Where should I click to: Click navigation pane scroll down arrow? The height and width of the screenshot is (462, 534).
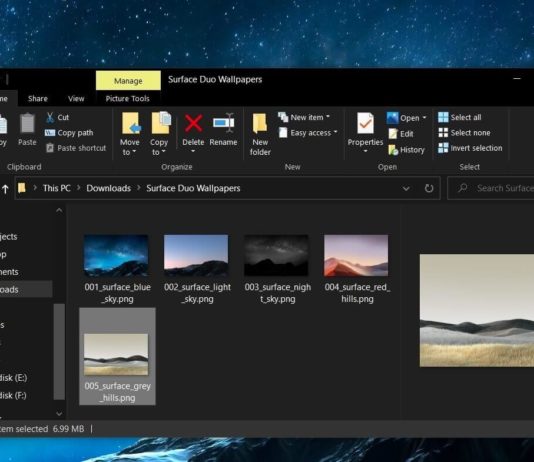click(x=59, y=414)
